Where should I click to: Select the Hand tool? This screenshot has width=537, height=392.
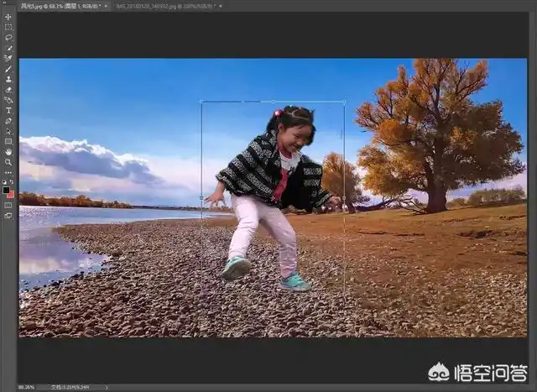[x=8, y=151]
